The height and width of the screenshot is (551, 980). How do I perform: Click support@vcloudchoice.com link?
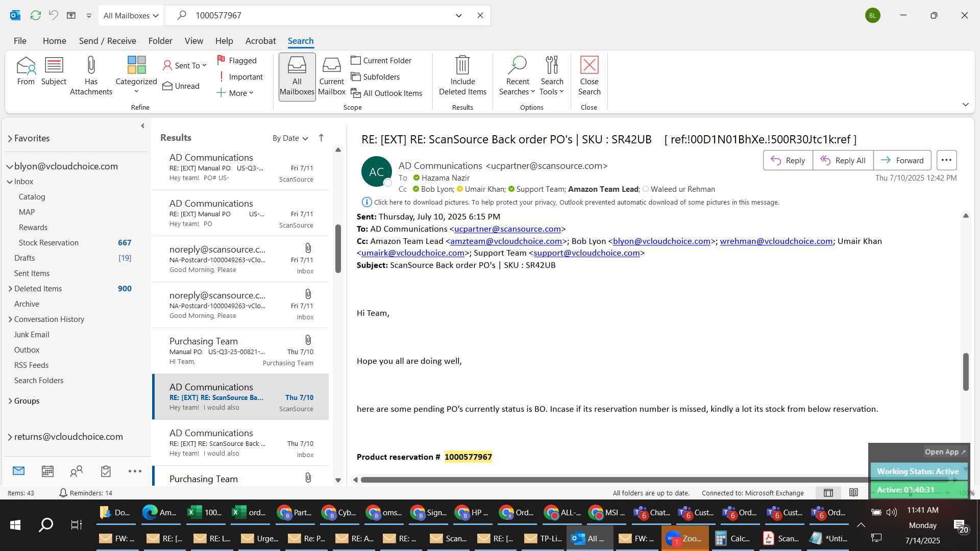586,253
